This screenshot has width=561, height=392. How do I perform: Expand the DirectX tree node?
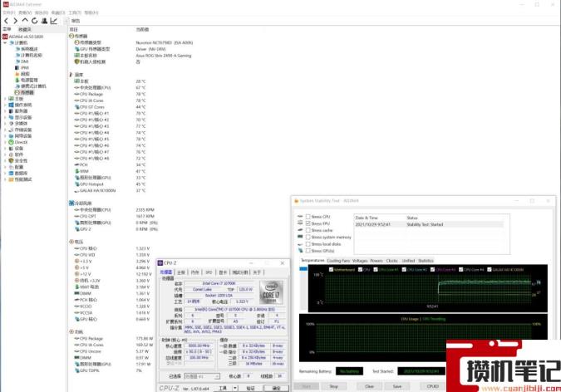coord(5,142)
